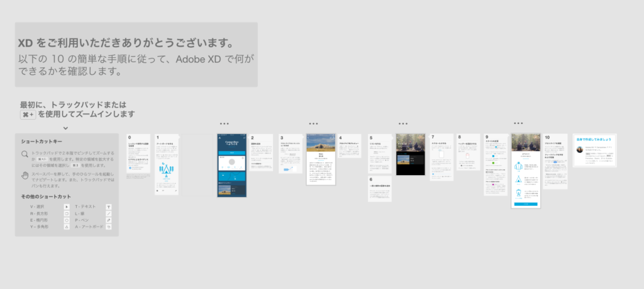The height and width of the screenshot is (289, 644).
Task: Open the three-dot menu above the landscape artboard
Action: (313, 123)
